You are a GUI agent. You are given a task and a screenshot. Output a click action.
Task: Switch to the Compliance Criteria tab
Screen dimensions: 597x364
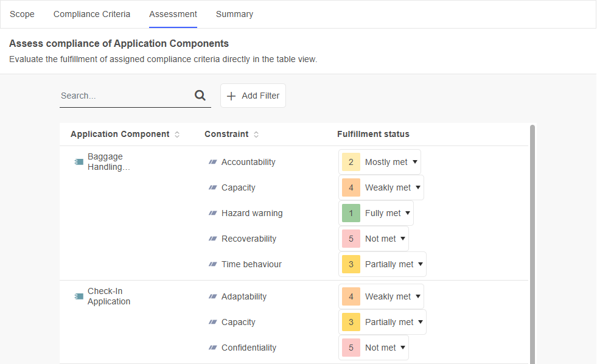pos(92,14)
